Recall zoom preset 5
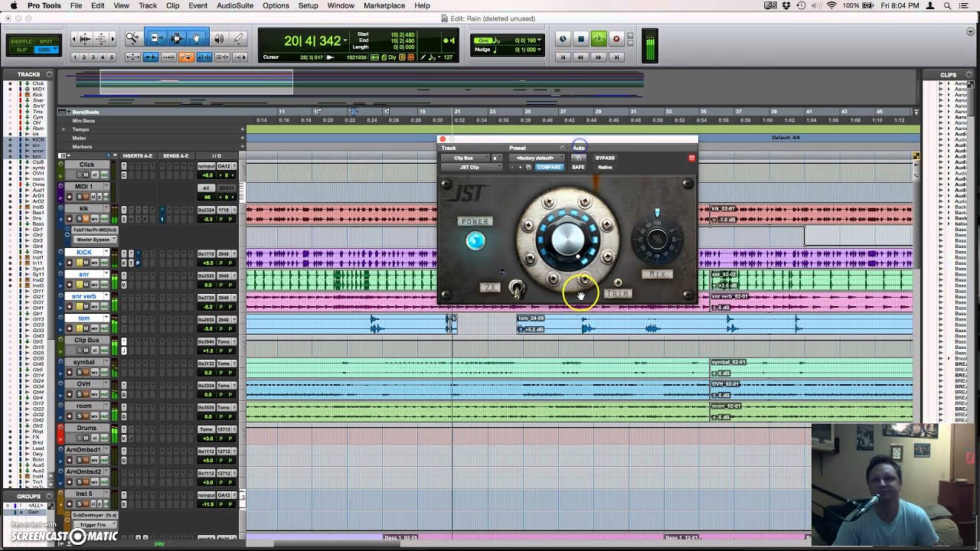 (x=113, y=57)
